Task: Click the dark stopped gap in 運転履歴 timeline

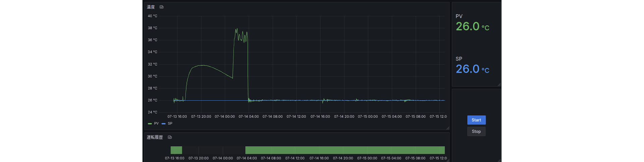Action: click(x=213, y=150)
